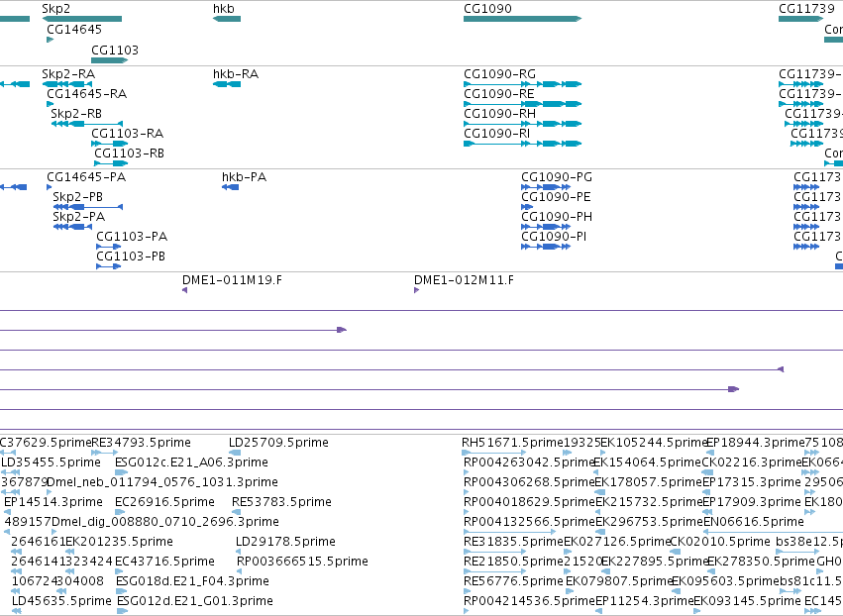The image size is (843, 616).
Task: Click the RP004263042.5prime EST marker
Action: 466,472
